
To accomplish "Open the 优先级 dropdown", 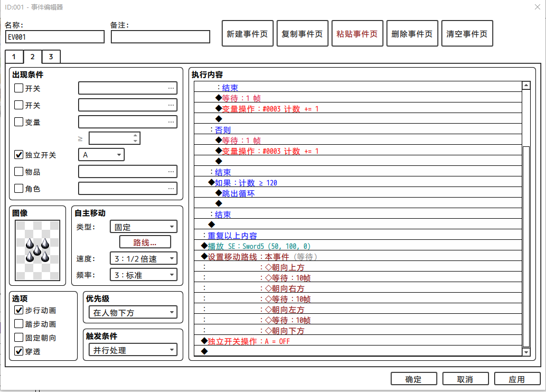I will [x=133, y=313].
